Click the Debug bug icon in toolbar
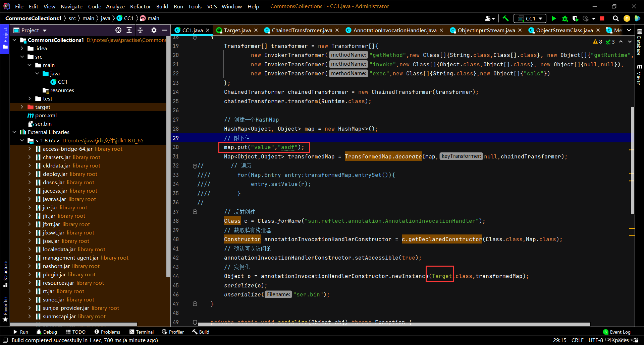644x345 pixels. [x=565, y=18]
